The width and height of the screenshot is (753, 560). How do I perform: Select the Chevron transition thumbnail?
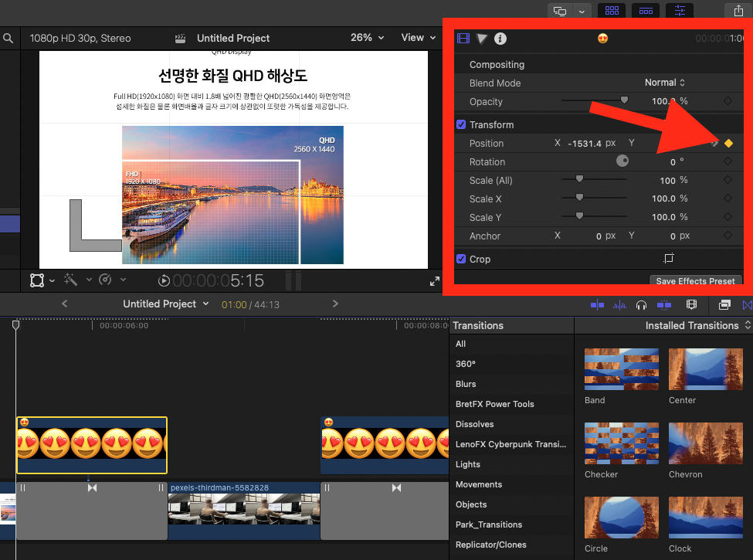pos(705,443)
